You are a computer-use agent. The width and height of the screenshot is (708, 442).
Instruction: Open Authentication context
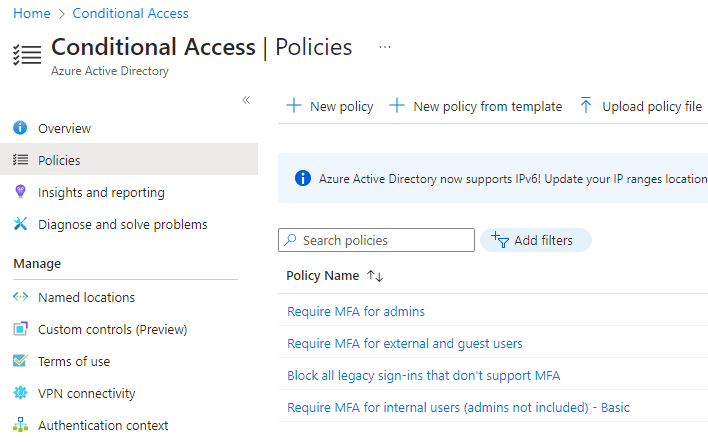pos(103,425)
